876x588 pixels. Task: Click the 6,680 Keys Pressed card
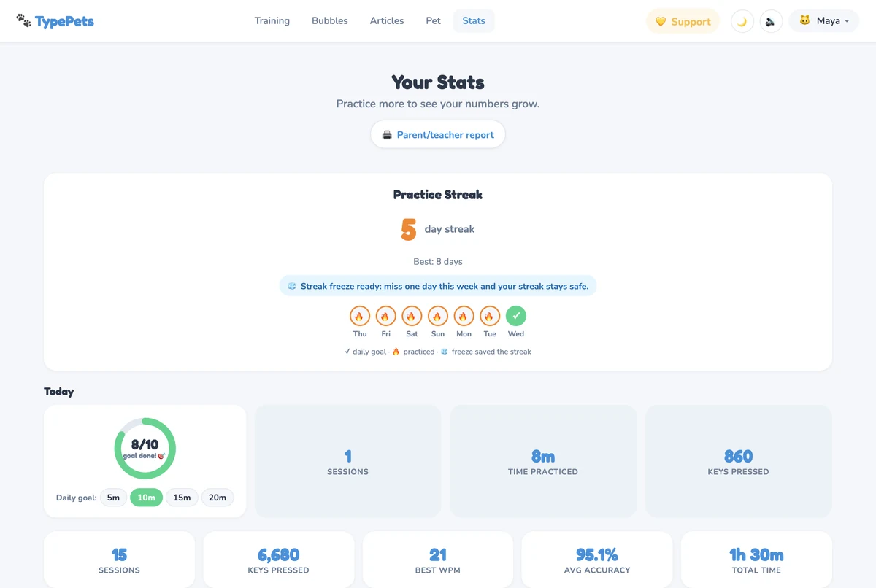(x=279, y=560)
